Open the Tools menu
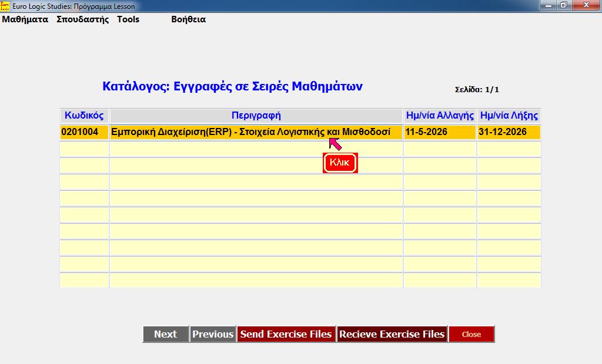The image size is (602, 364). [x=128, y=19]
